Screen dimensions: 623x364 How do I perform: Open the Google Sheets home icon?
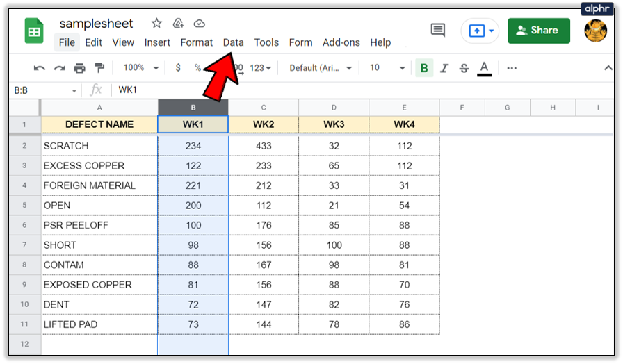[x=34, y=31]
